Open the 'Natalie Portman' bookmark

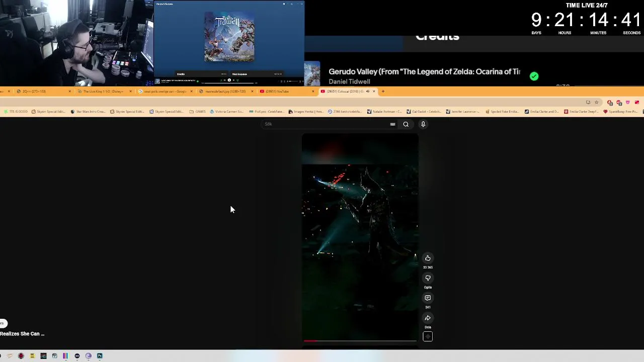[x=384, y=112]
